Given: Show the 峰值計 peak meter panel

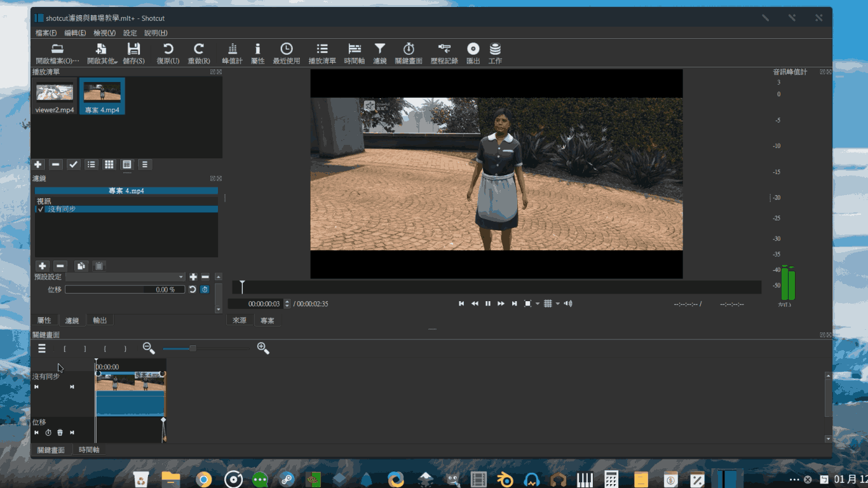Looking at the screenshot, I should pyautogui.click(x=232, y=53).
